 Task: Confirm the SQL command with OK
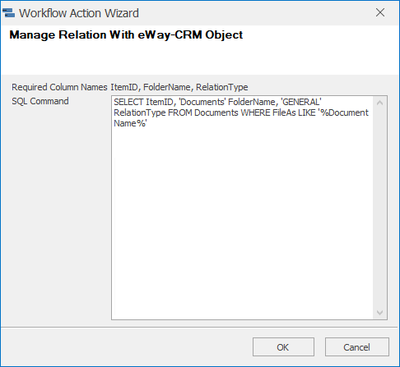click(283, 347)
